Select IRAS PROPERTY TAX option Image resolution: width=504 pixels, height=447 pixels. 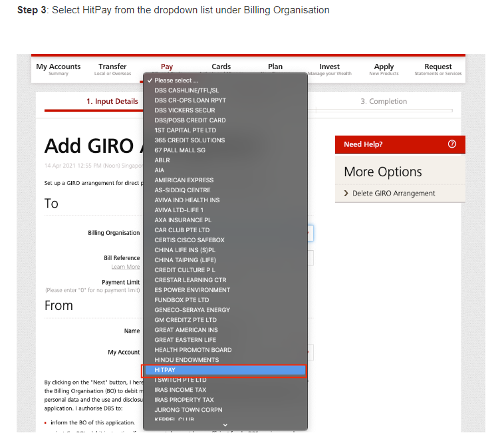225,400
